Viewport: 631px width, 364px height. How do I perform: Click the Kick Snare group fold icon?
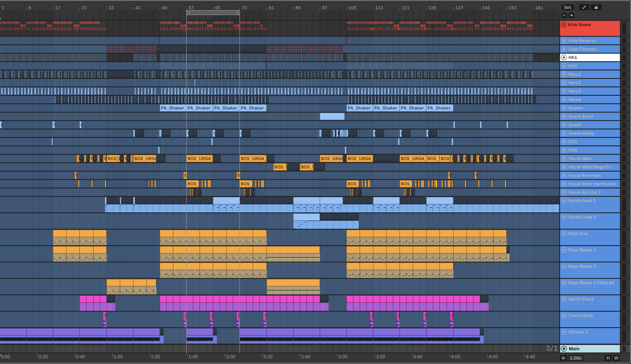pos(564,25)
